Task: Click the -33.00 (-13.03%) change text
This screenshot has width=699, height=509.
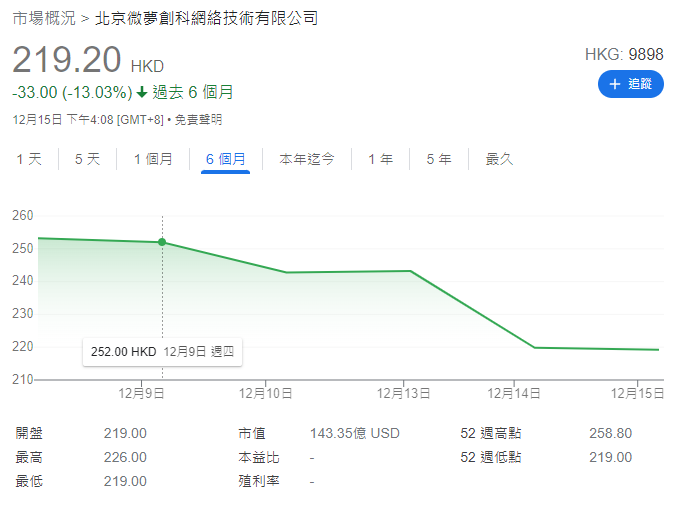Action: coord(72,92)
